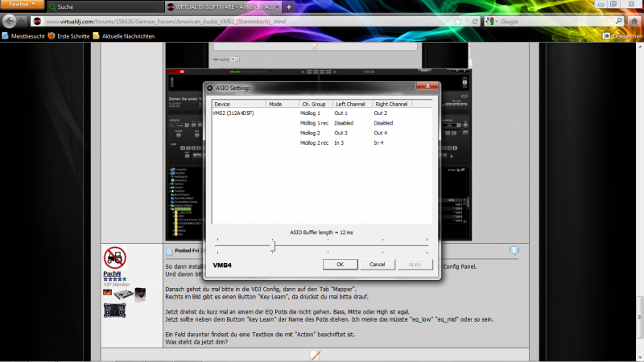Select the Midilog 2 channel group entry
The image size is (644, 362).
coord(310,133)
